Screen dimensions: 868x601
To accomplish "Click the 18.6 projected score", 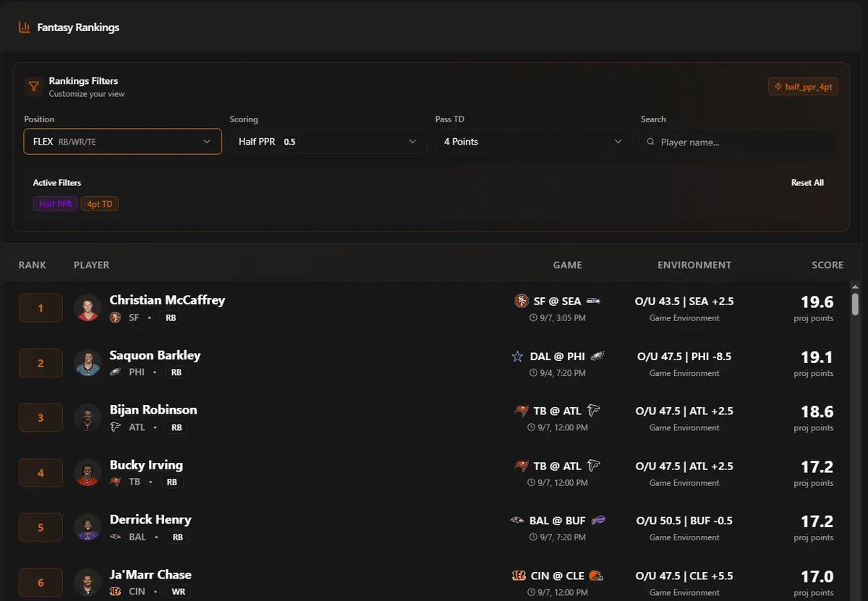I will 817,412.
